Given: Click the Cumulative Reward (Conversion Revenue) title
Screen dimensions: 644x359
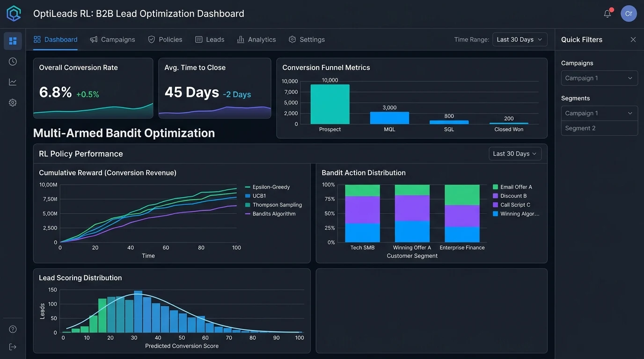Looking at the screenshot, I should pyautogui.click(x=108, y=173).
